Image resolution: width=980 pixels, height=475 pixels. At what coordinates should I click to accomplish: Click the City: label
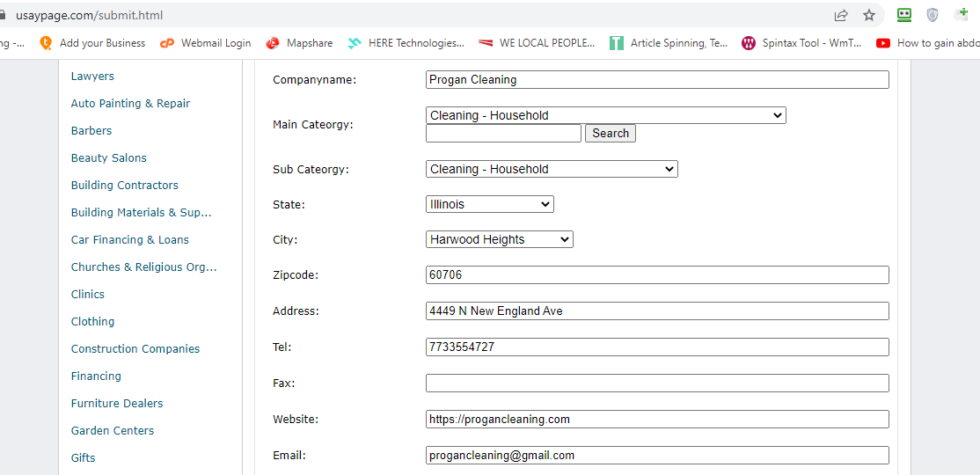pyautogui.click(x=286, y=239)
